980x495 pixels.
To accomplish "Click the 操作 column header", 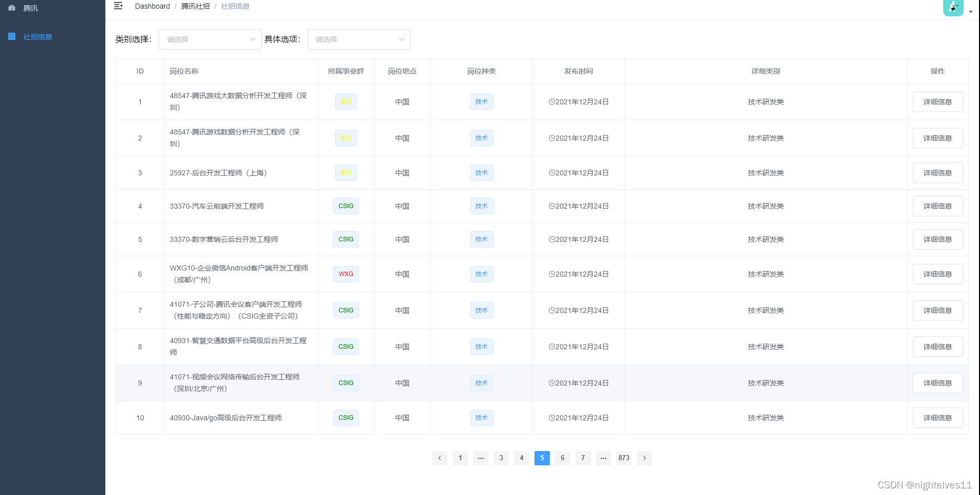I will click(x=938, y=71).
